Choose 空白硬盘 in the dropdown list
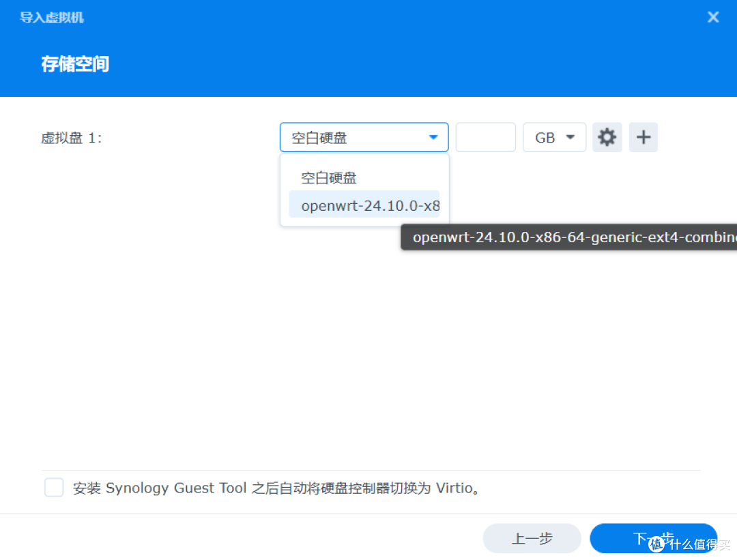 pyautogui.click(x=328, y=177)
